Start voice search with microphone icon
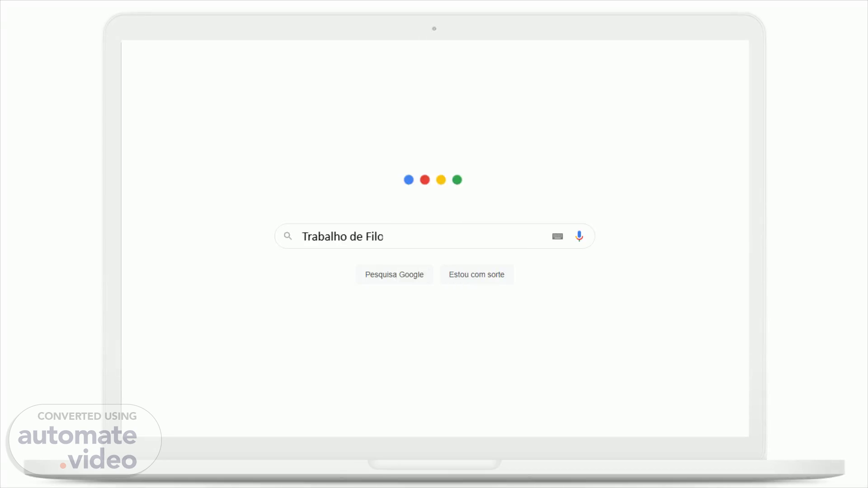This screenshot has height=488, width=868. (579, 236)
